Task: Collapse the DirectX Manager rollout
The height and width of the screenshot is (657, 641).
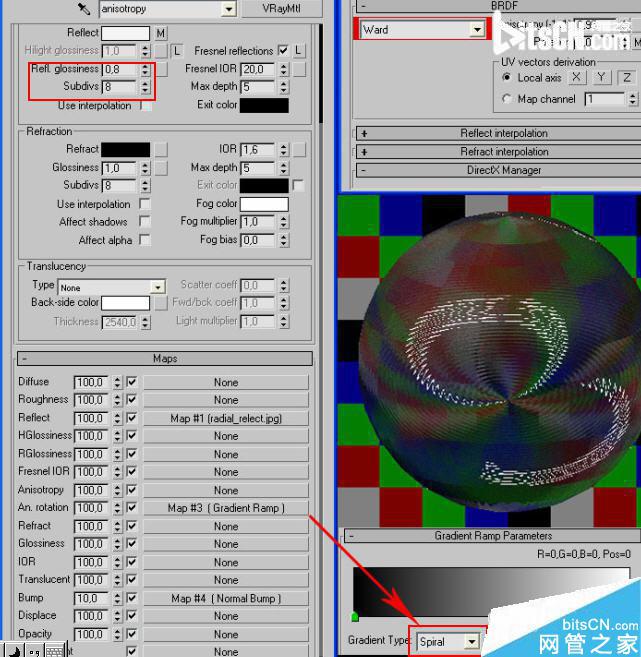Action: coord(499,170)
